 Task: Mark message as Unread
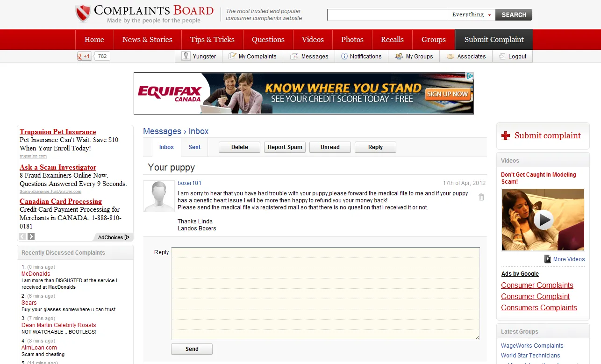[x=330, y=147]
